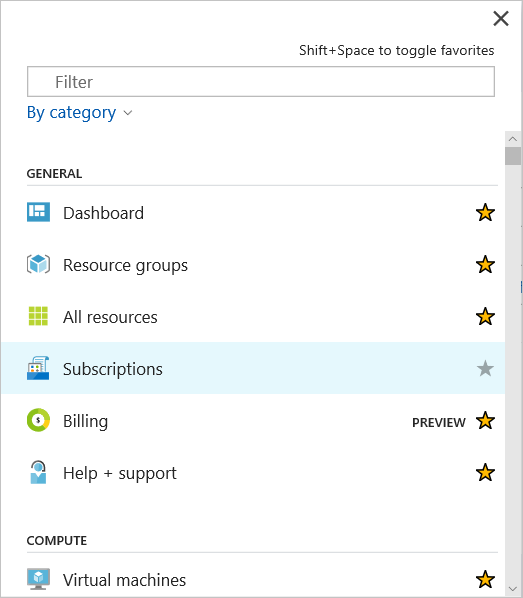Close the services panel with X
This screenshot has height=598, width=523.
pos(501,18)
